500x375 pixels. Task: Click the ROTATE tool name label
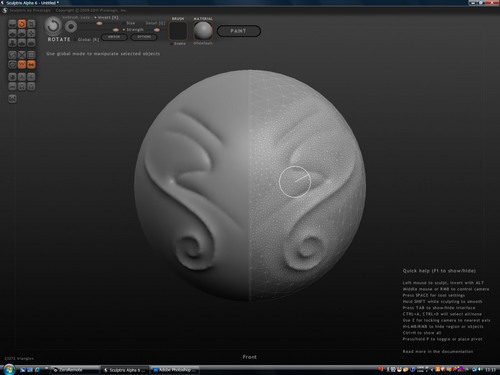point(59,39)
